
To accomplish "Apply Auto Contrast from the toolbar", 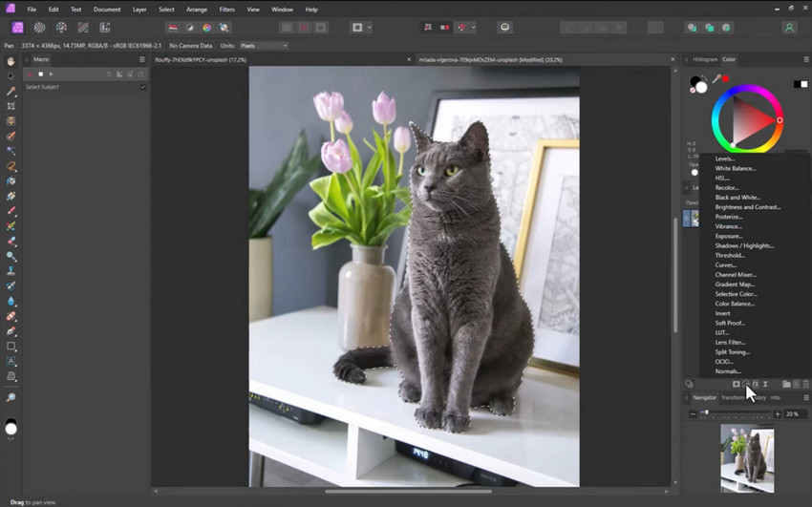I will tap(190, 28).
